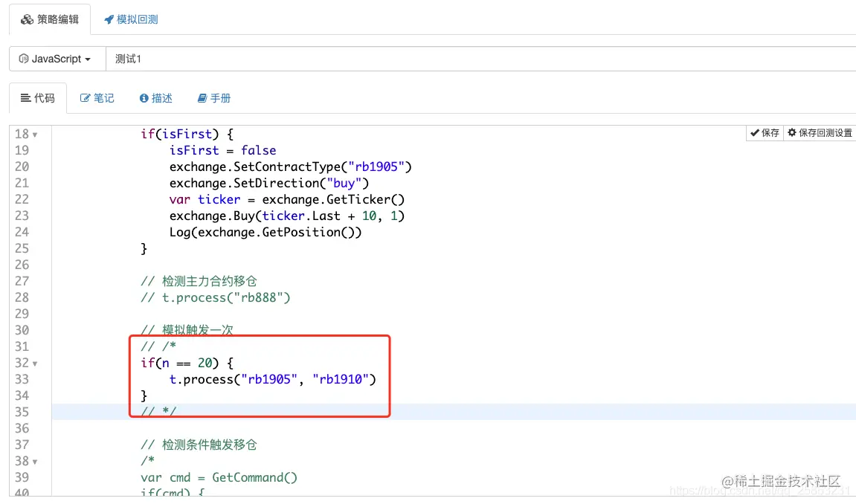Open the 描述 tab
The image size is (856, 504).
[156, 98]
